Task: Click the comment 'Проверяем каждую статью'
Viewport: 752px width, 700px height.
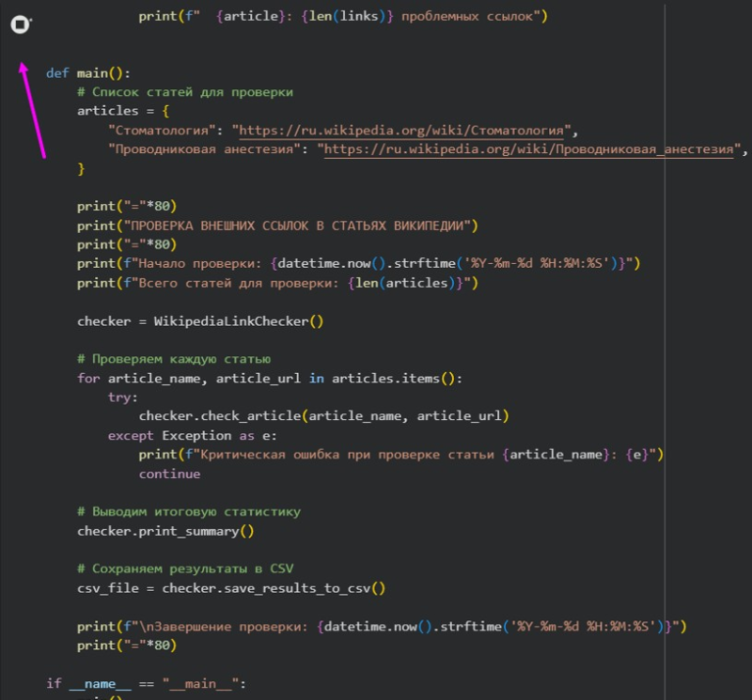Action: point(174,359)
